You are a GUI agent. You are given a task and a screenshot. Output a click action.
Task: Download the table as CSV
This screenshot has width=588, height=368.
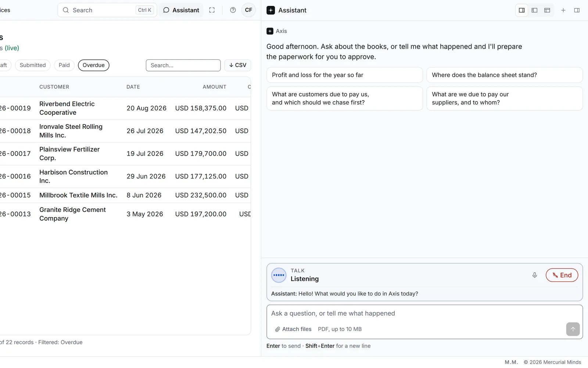click(238, 65)
